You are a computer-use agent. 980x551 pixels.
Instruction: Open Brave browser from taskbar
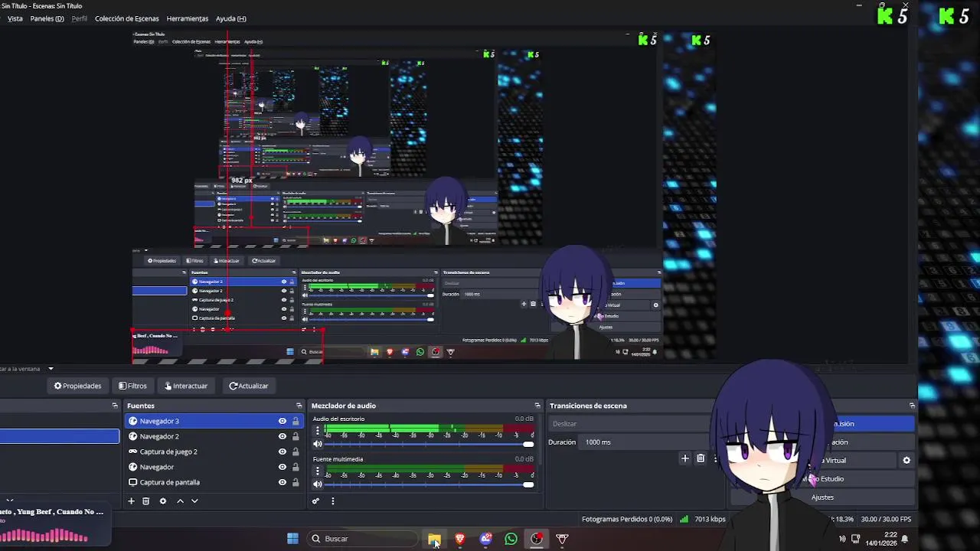pos(460,540)
